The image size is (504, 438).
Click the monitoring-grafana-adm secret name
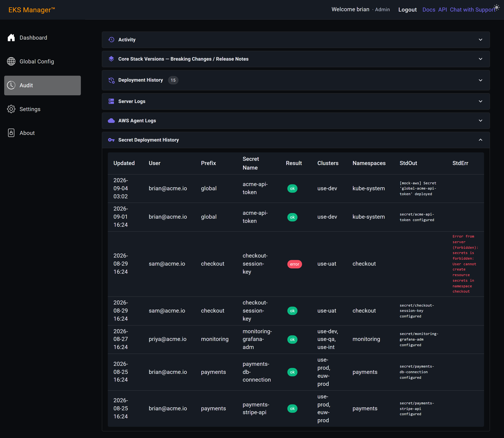(x=257, y=339)
